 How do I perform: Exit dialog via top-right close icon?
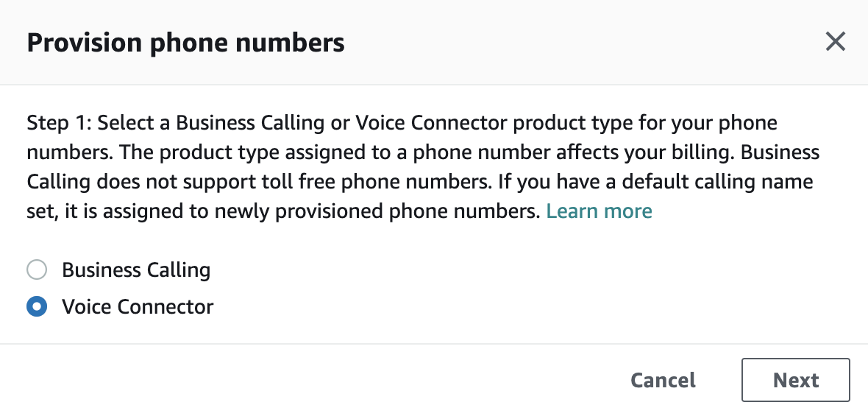coord(835,41)
